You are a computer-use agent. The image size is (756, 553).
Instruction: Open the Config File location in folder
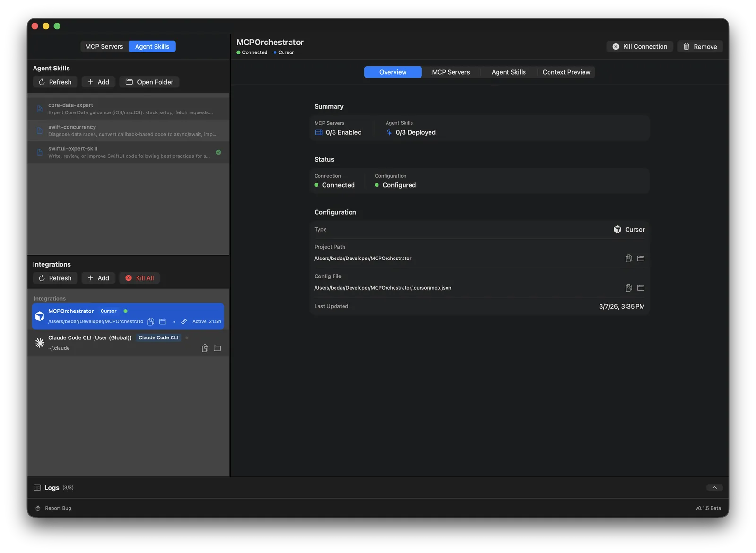[641, 288]
